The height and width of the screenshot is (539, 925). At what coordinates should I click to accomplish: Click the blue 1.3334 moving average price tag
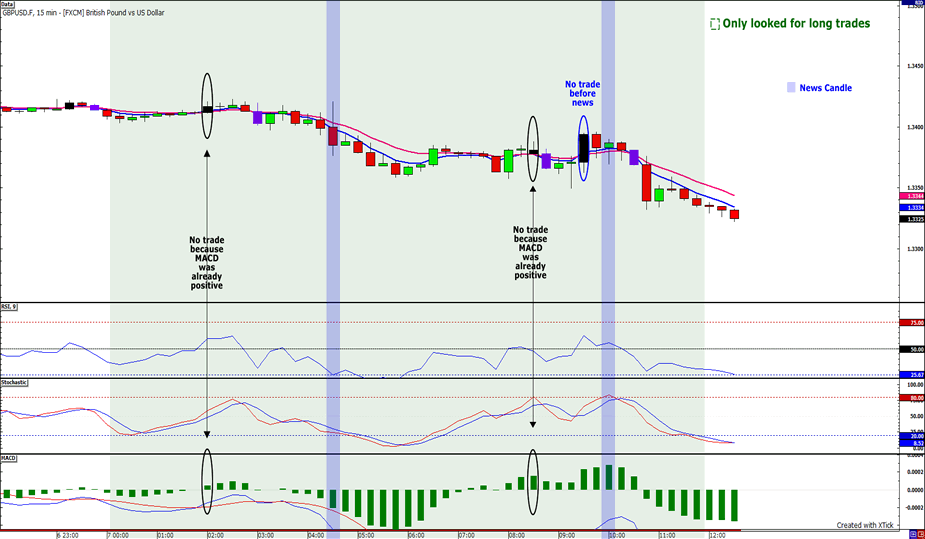coord(913,208)
